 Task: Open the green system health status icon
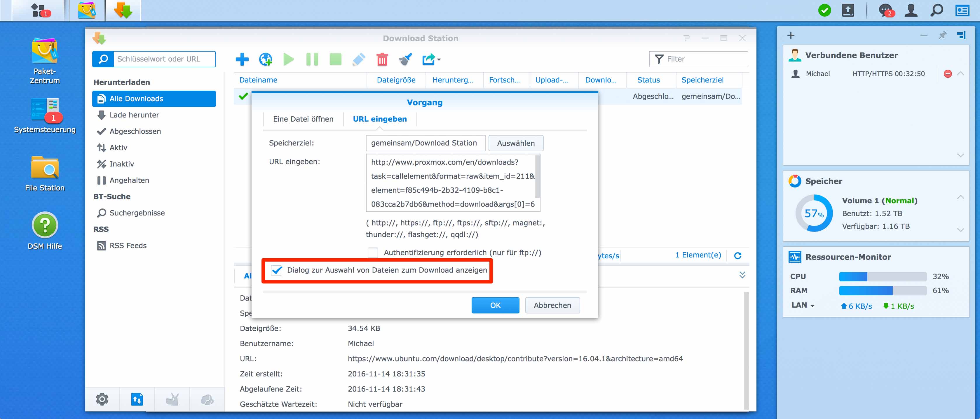824,10
